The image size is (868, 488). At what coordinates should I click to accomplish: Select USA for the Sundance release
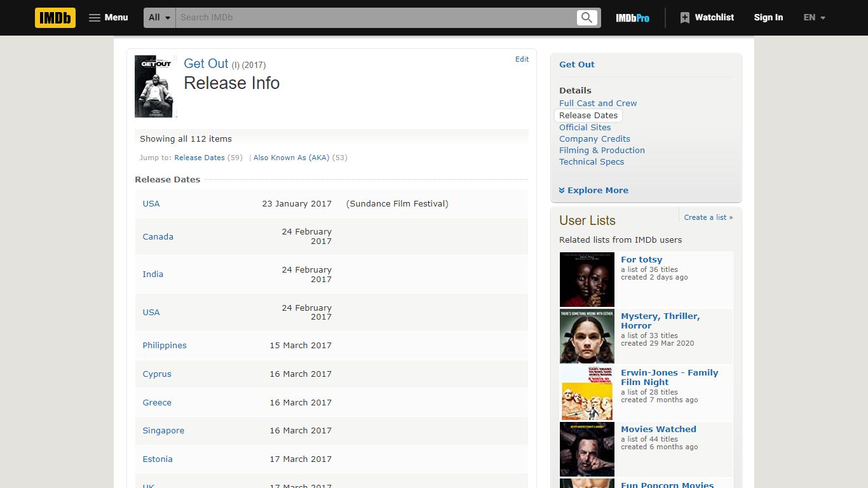click(x=151, y=204)
